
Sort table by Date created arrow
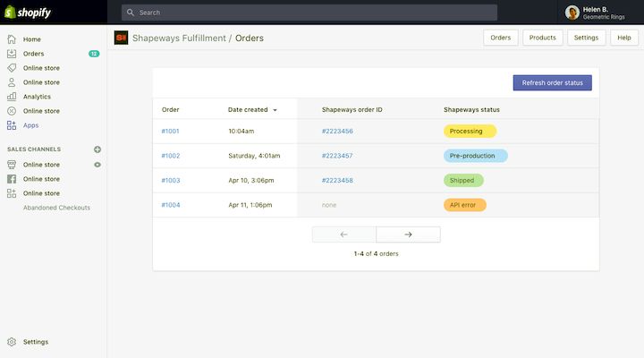tap(275, 110)
